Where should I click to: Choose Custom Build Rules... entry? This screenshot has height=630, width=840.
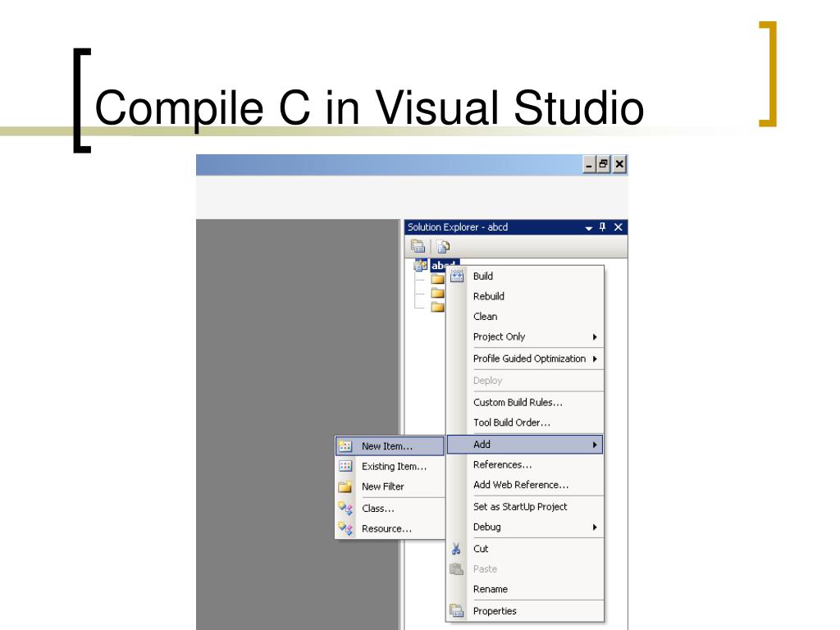[x=525, y=402]
